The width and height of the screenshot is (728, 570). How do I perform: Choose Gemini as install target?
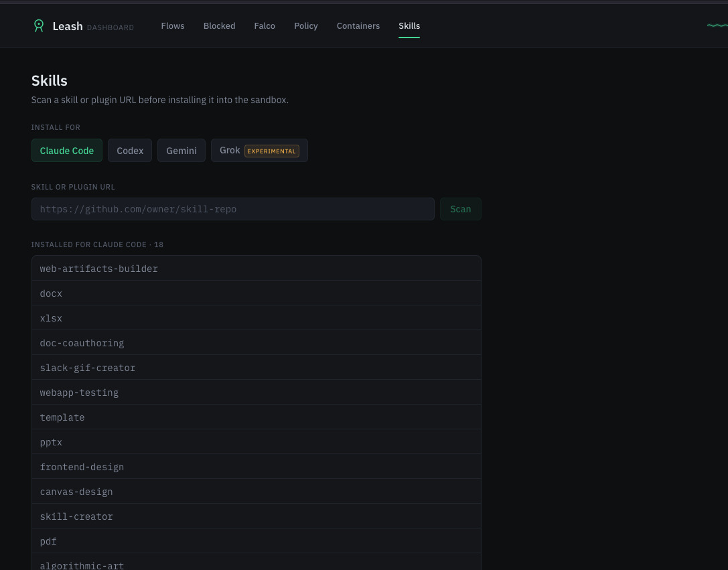(x=181, y=151)
